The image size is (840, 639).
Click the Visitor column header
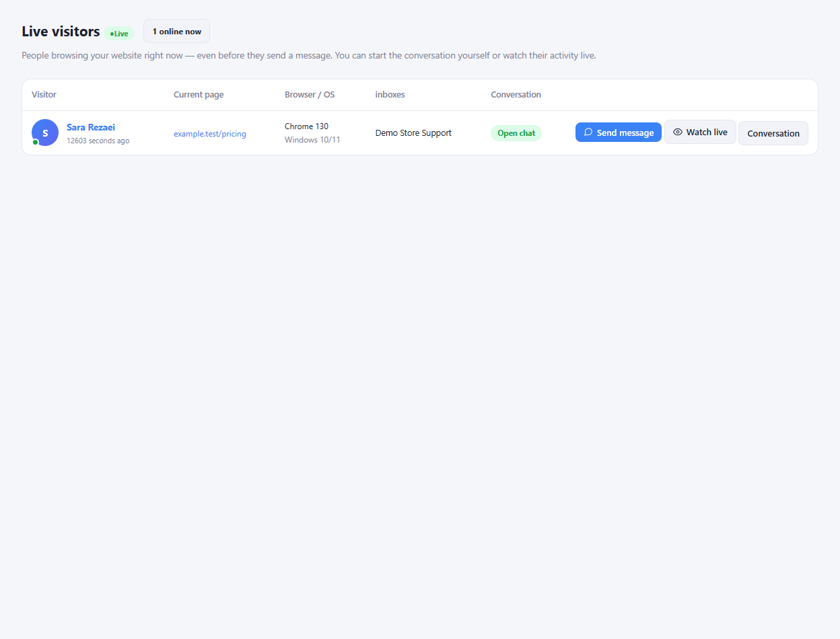coord(44,95)
